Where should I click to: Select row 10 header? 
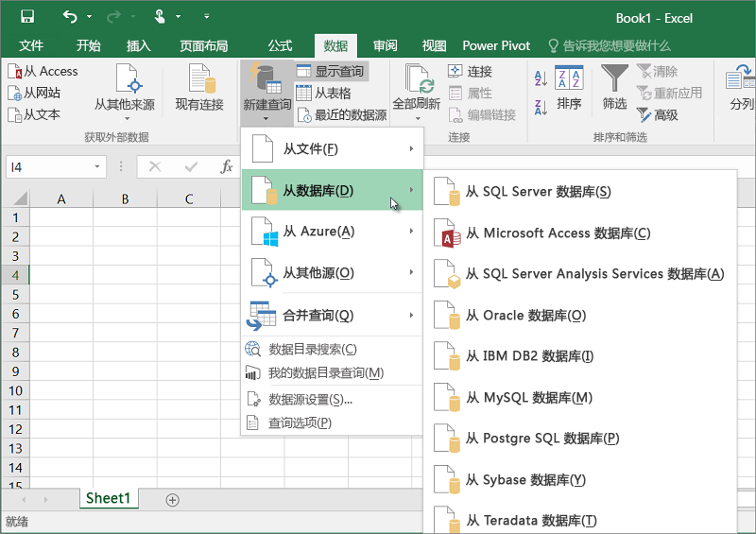pyautogui.click(x=15, y=390)
